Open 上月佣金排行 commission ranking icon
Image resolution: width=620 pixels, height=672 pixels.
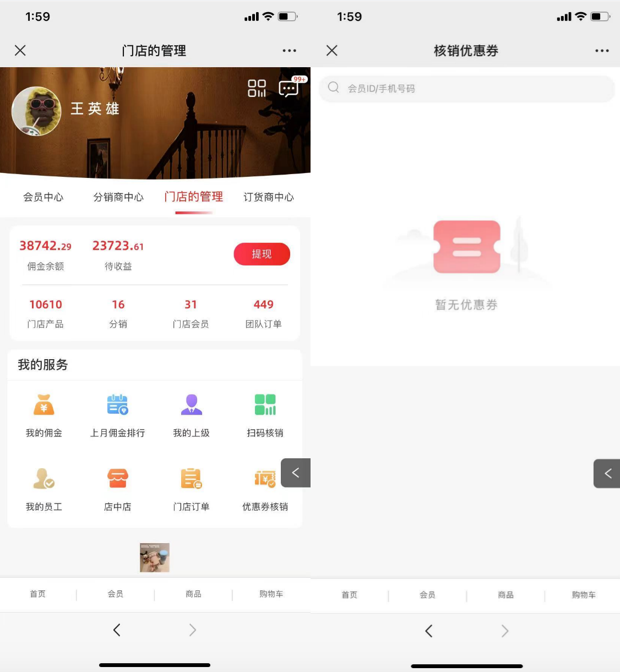117,413
